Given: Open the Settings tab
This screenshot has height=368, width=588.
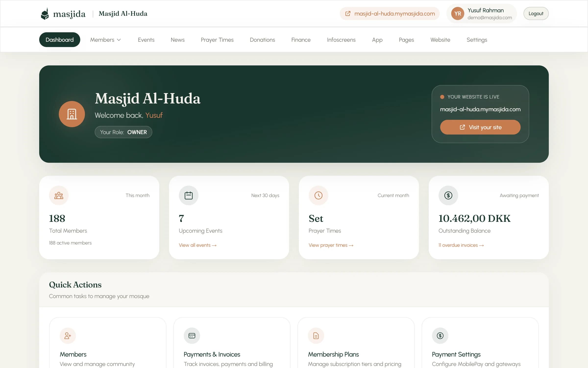Looking at the screenshot, I should (x=477, y=39).
